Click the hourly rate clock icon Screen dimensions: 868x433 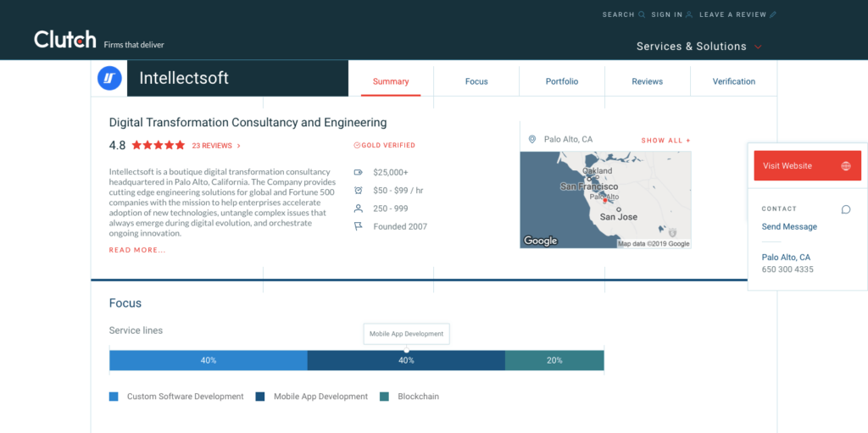tap(359, 191)
